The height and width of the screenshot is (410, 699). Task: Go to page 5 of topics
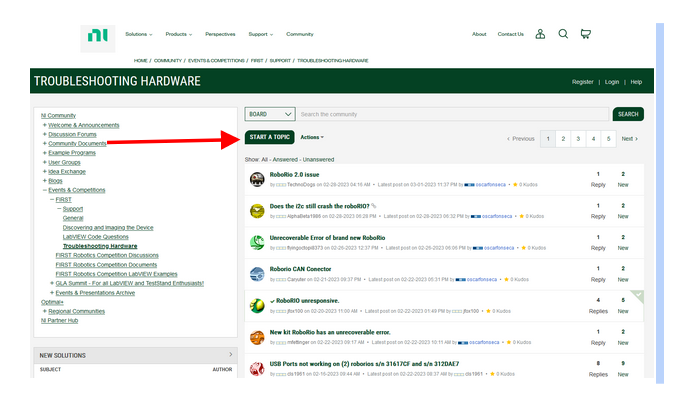[609, 139]
